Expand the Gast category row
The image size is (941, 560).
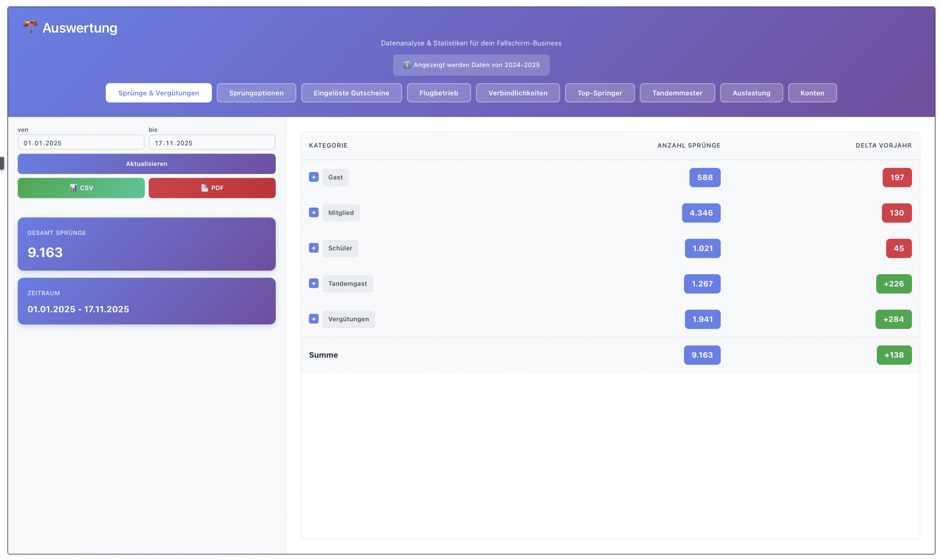(314, 177)
